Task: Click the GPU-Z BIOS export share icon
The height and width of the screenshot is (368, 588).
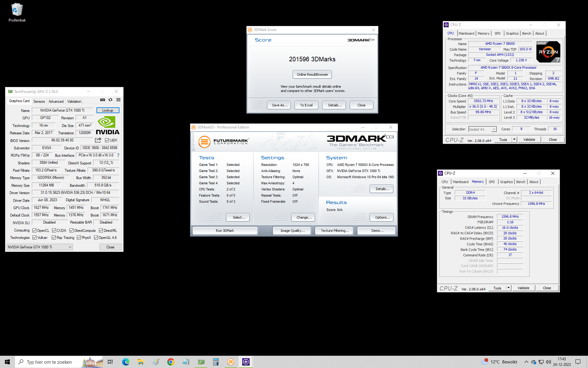Action: tap(98, 140)
